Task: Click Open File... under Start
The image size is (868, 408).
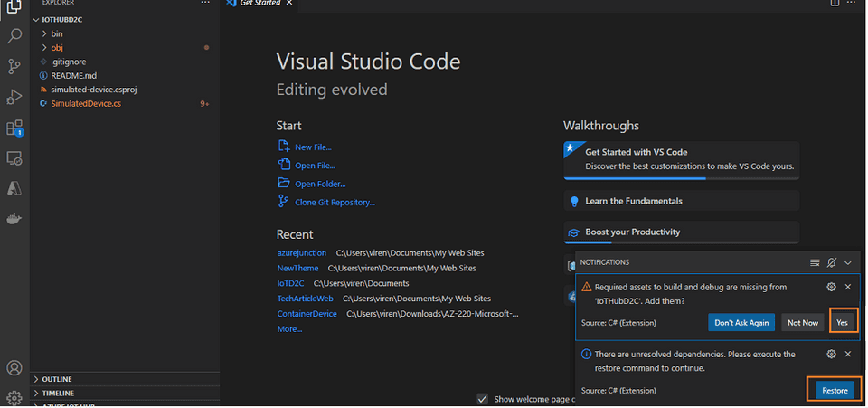Action: (315, 166)
